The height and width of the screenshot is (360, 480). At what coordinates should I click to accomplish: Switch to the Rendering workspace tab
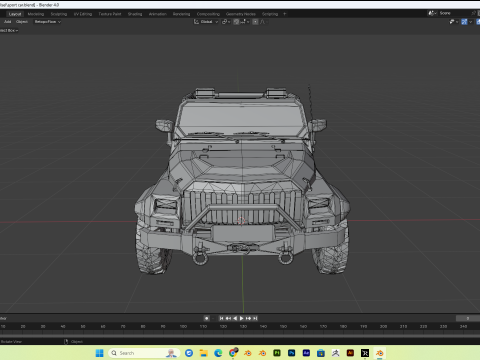pyautogui.click(x=181, y=14)
